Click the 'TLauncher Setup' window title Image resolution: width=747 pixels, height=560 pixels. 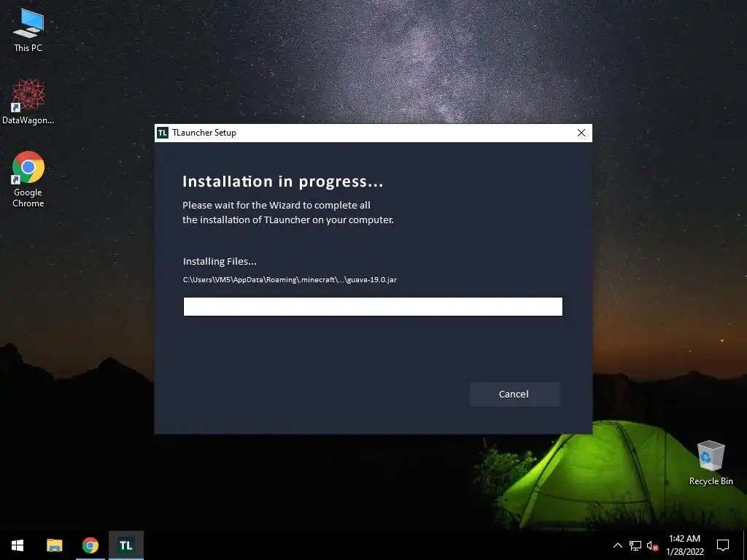click(204, 133)
